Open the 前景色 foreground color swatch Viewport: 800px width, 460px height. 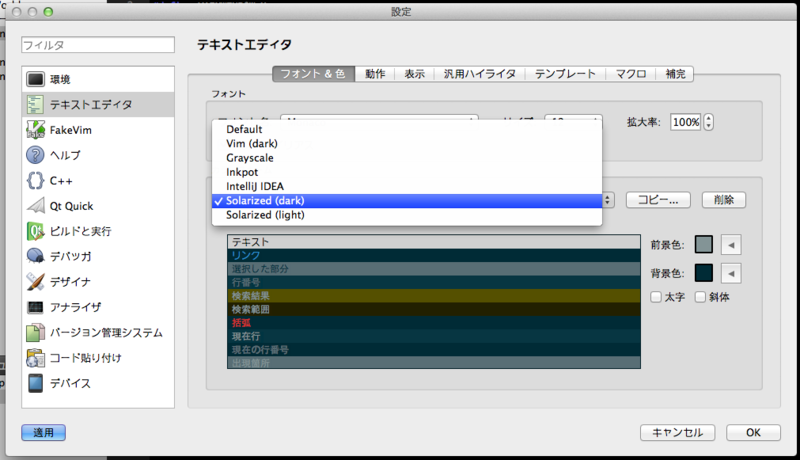click(704, 245)
